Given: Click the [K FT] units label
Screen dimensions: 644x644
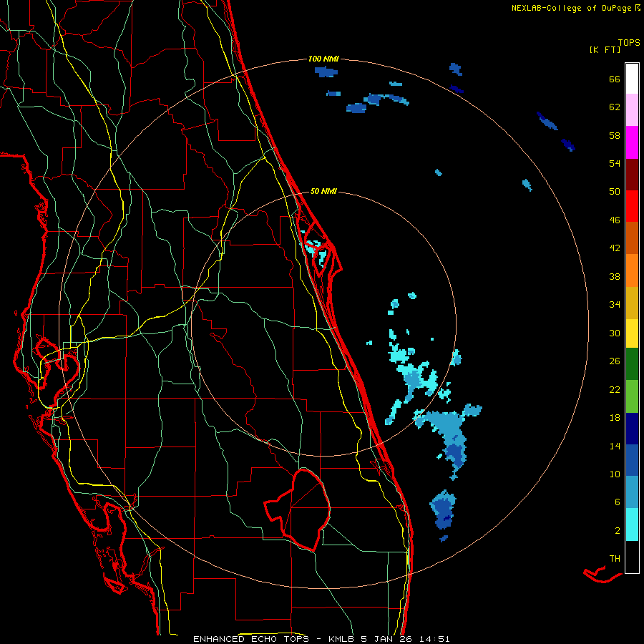Looking at the screenshot, I should tap(605, 50).
